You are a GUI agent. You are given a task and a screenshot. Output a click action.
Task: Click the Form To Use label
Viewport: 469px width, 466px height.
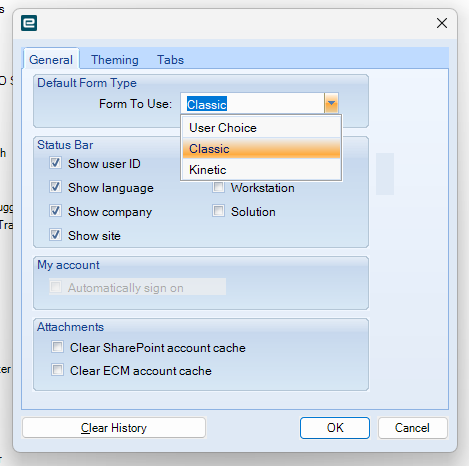tap(135, 104)
